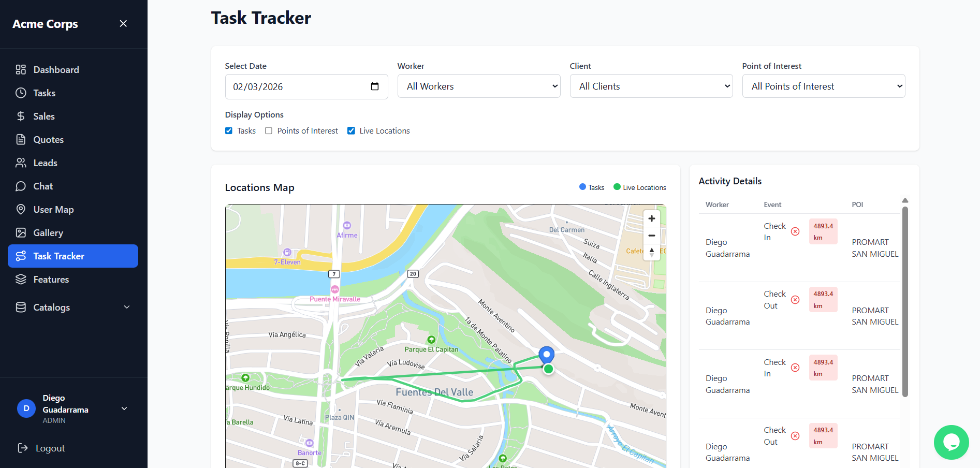
Task: Click the Logout link
Action: pyautogui.click(x=50, y=448)
